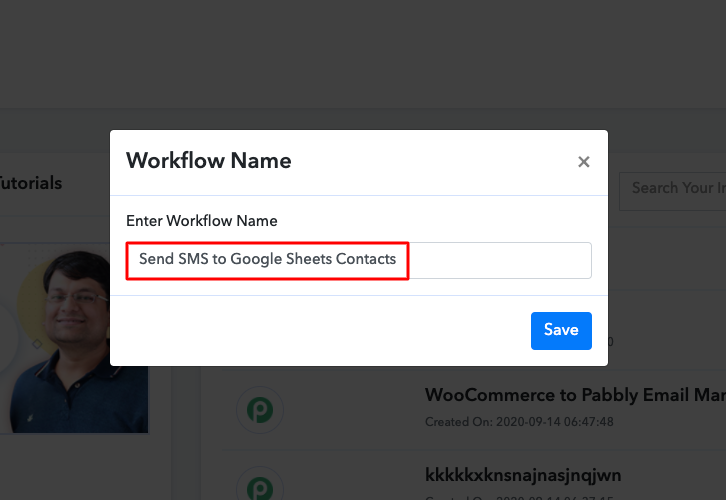
Task: Click the Pabbly icon beside the kkkkkxknsnajnasjnqjwn workflow
Action: [x=260, y=485]
